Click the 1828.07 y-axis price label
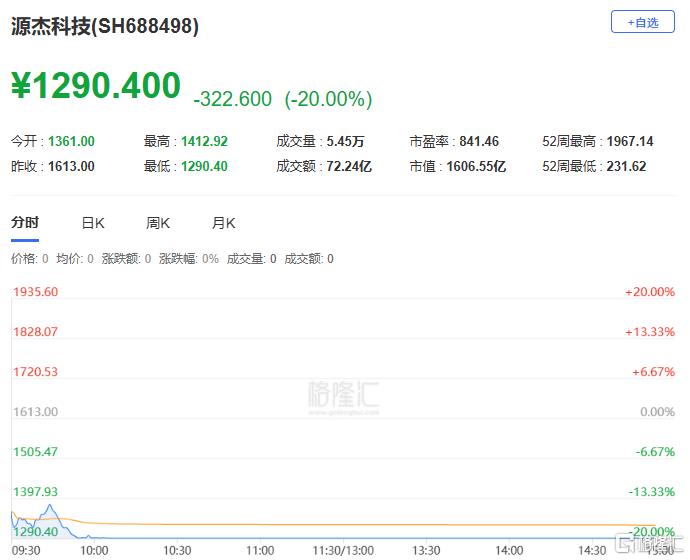Image resolution: width=690 pixels, height=560 pixels. [x=35, y=332]
